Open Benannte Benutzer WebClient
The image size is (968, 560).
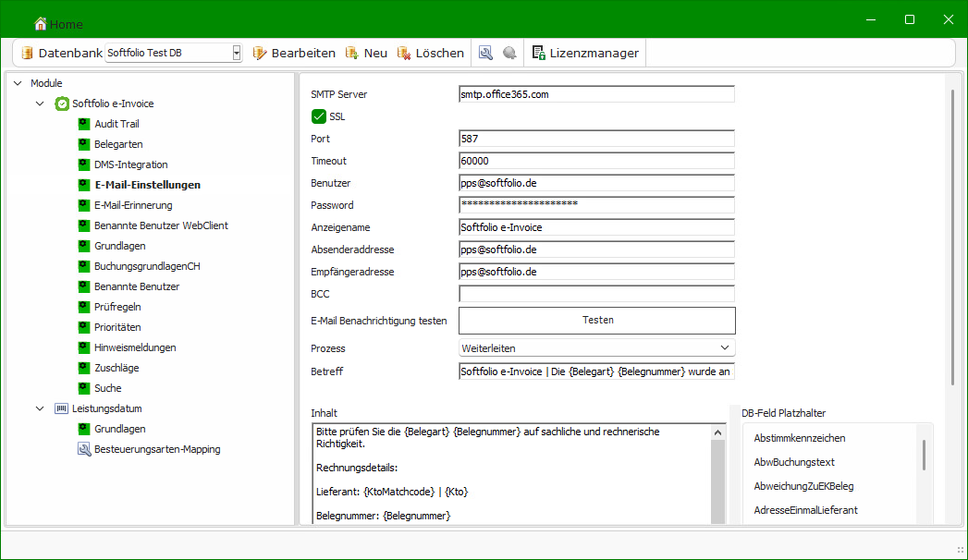tap(161, 225)
